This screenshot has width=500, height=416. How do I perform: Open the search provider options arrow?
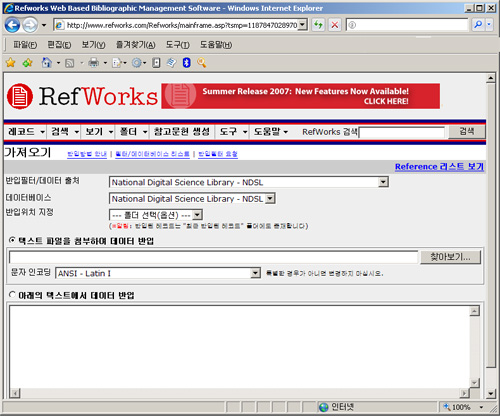pyautogui.click(x=489, y=25)
